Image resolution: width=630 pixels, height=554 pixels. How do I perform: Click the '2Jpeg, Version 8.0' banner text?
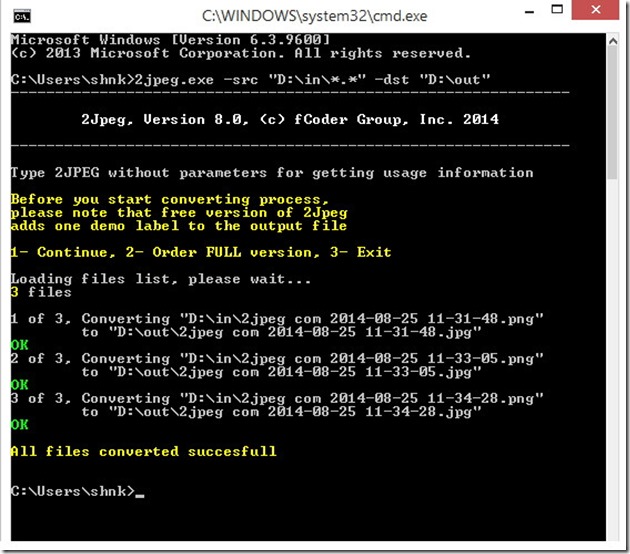pyautogui.click(x=290, y=119)
